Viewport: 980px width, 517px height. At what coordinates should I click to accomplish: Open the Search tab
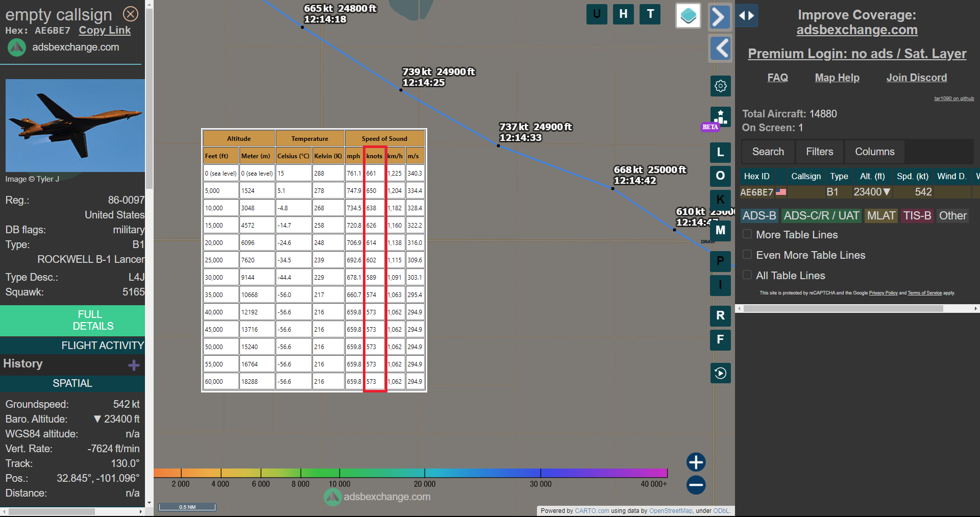(768, 152)
